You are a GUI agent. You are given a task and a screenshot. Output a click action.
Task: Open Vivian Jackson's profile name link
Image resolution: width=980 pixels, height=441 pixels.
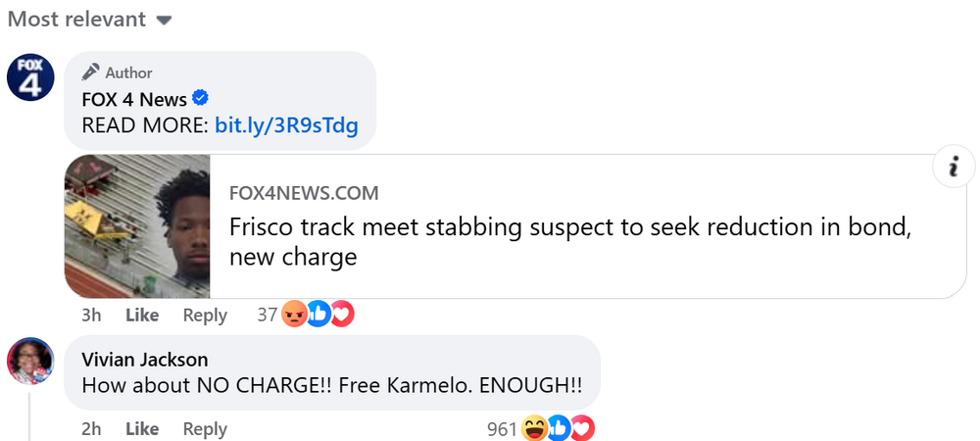[144, 360]
